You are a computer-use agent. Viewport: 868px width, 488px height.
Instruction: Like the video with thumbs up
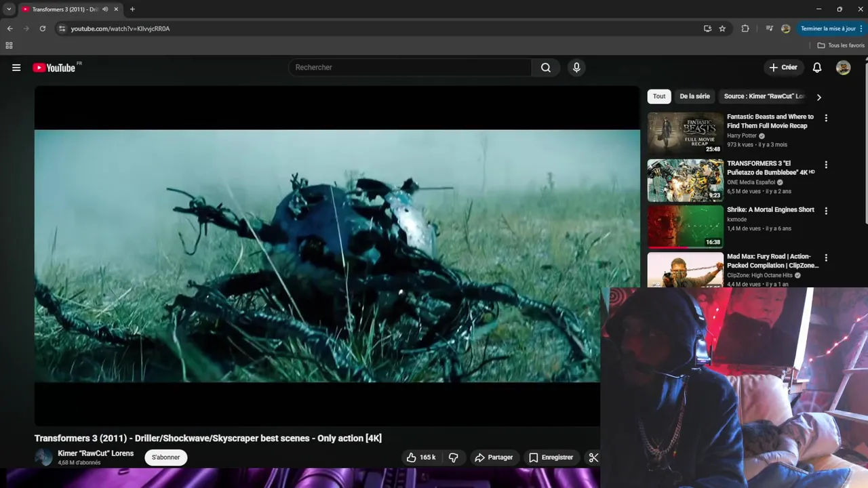[420, 457]
